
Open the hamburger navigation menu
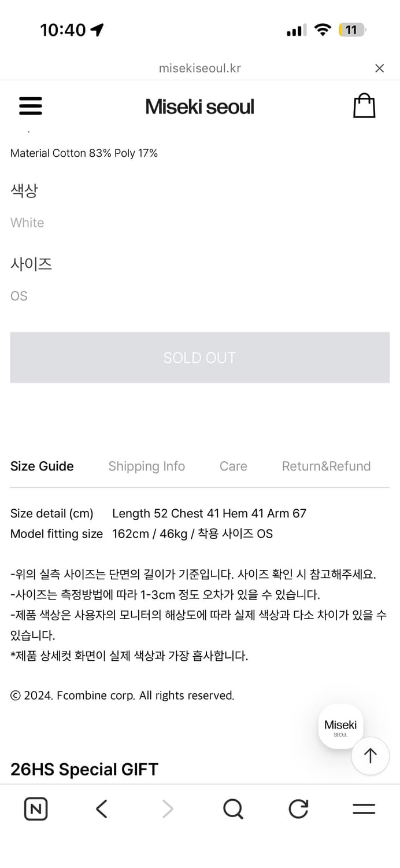[x=30, y=106]
